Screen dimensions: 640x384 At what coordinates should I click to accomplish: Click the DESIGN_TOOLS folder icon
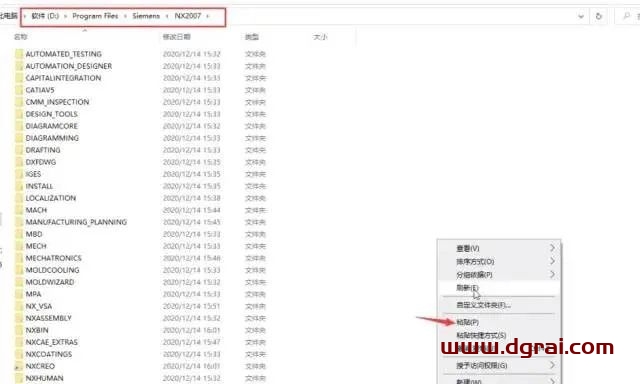click(19, 114)
